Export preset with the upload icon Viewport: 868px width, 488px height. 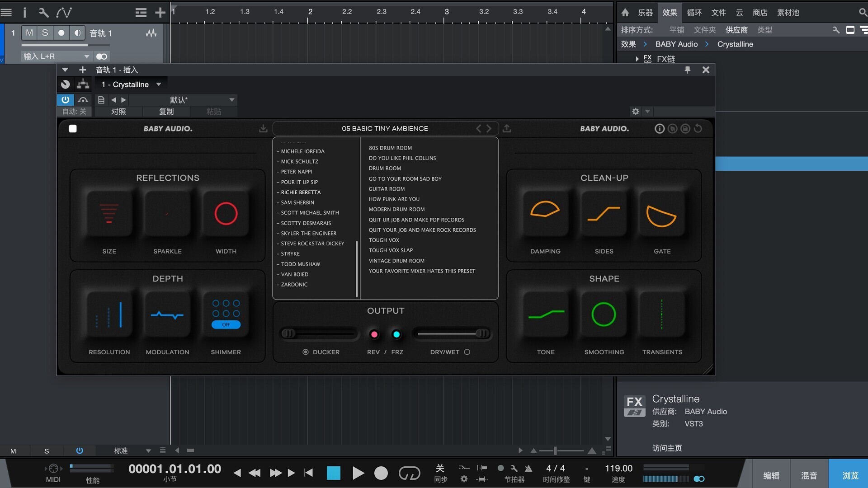(x=507, y=128)
